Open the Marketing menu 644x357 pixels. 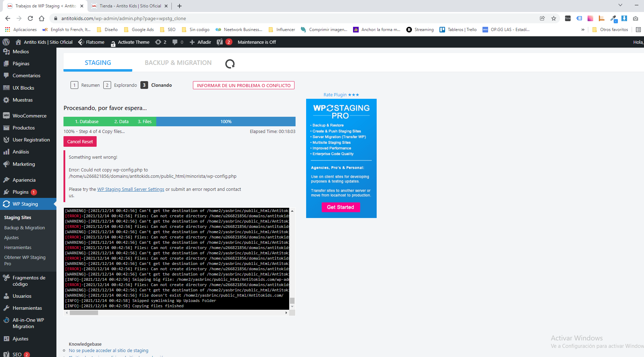pyautogui.click(x=24, y=164)
